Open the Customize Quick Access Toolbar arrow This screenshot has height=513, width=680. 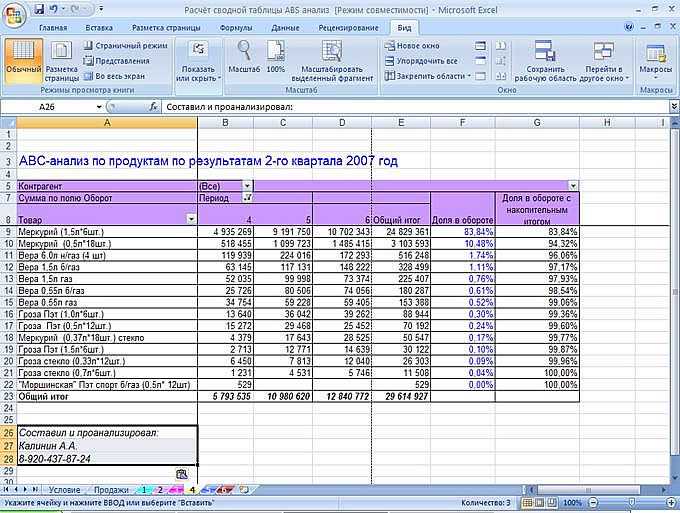click(x=101, y=9)
